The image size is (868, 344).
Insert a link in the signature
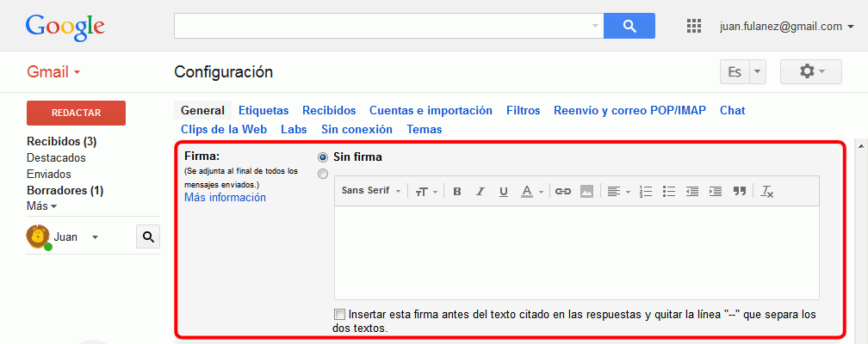(x=563, y=192)
